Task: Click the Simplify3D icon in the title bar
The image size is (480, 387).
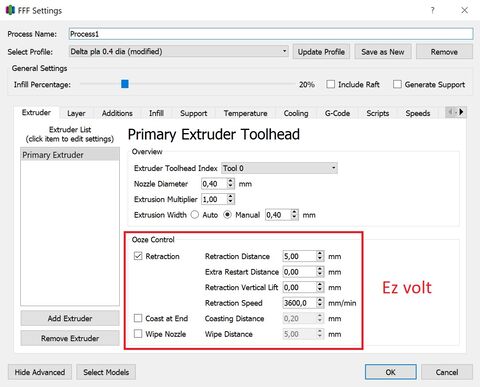Action: coord(10,10)
